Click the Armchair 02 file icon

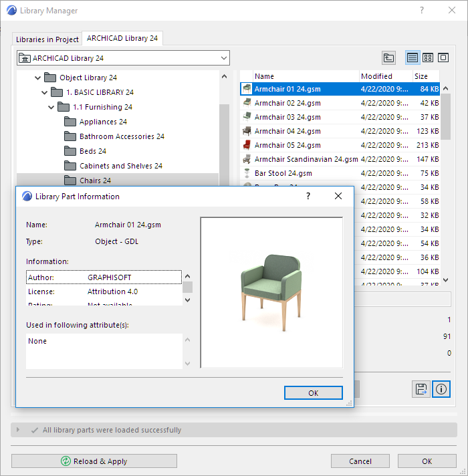coord(247,102)
